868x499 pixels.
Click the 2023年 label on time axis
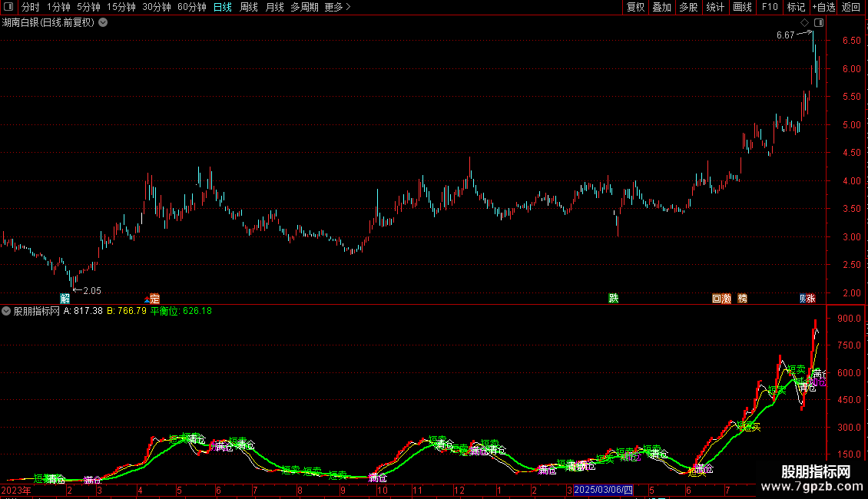coord(16,490)
